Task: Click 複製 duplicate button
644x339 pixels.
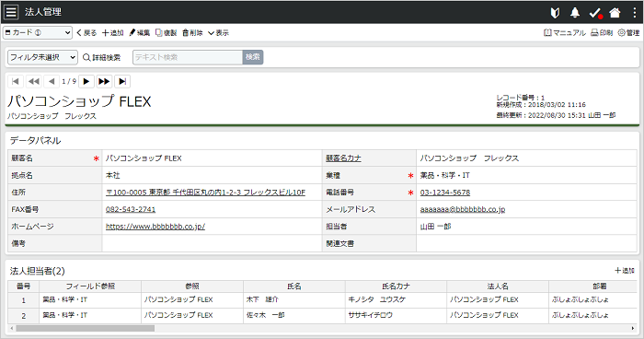Action: pyautogui.click(x=166, y=33)
